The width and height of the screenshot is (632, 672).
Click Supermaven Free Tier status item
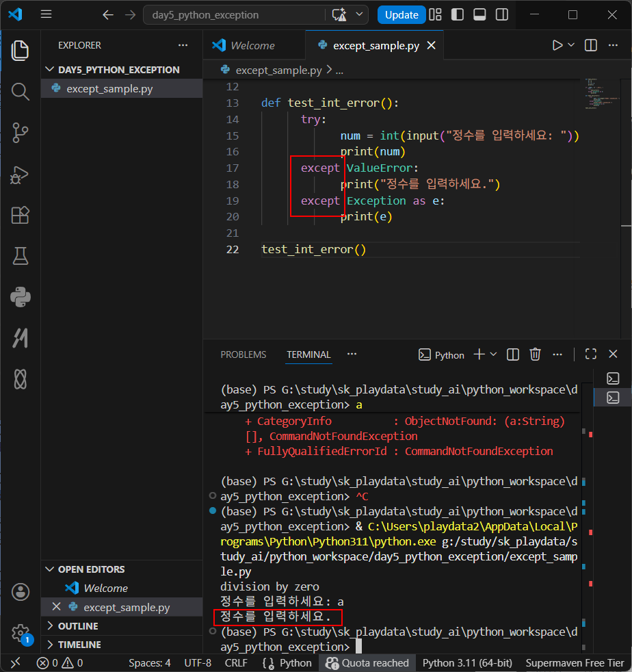coord(575,663)
